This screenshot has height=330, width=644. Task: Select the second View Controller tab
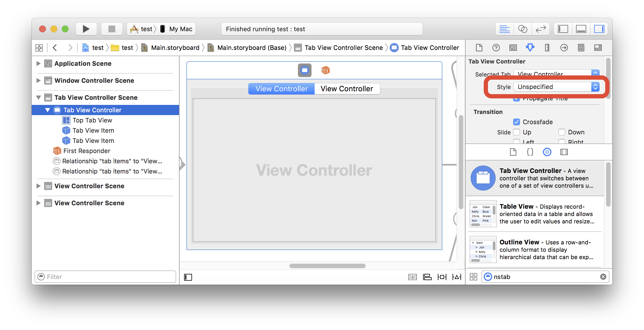click(346, 88)
